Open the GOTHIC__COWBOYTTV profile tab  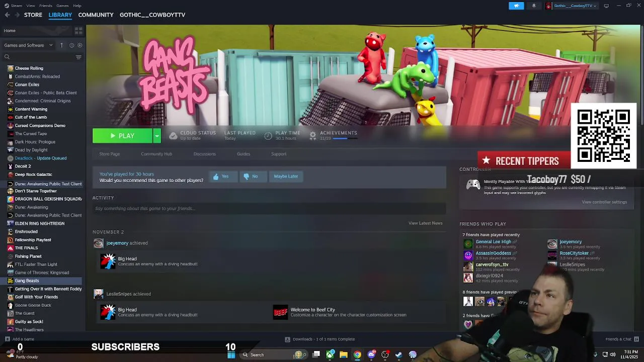pos(152,15)
